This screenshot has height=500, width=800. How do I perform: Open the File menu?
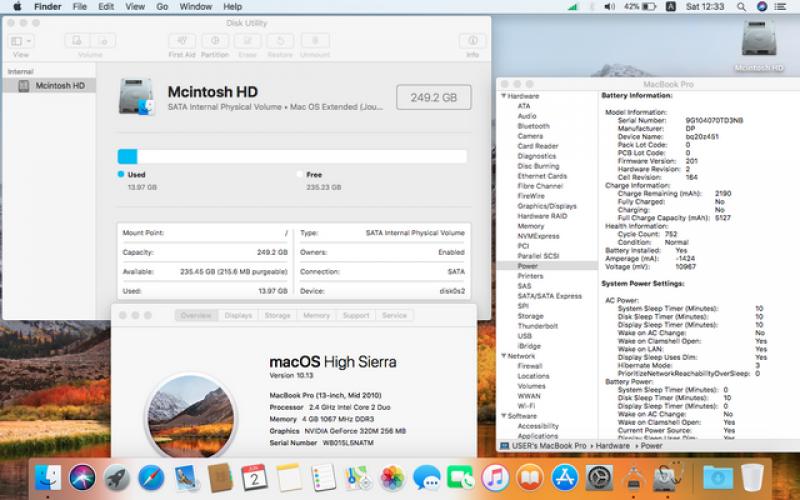click(80, 7)
